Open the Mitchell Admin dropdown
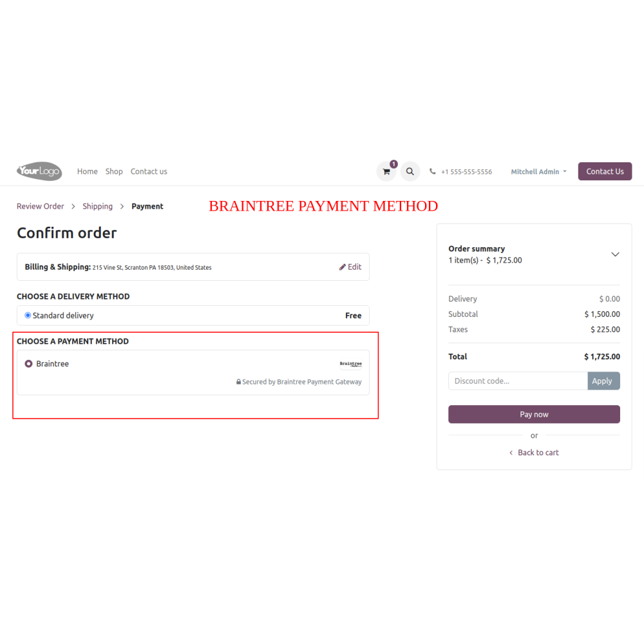Image resolution: width=644 pixels, height=644 pixels. 538,172
